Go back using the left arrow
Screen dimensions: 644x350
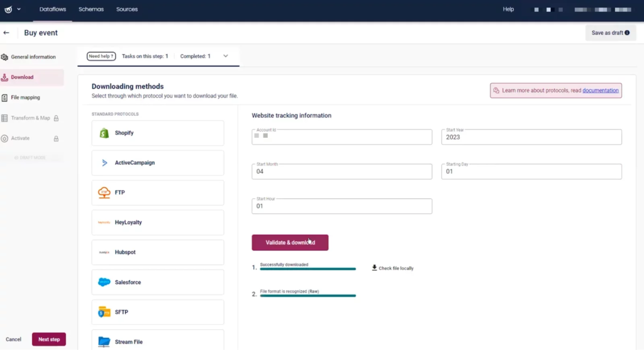6,33
